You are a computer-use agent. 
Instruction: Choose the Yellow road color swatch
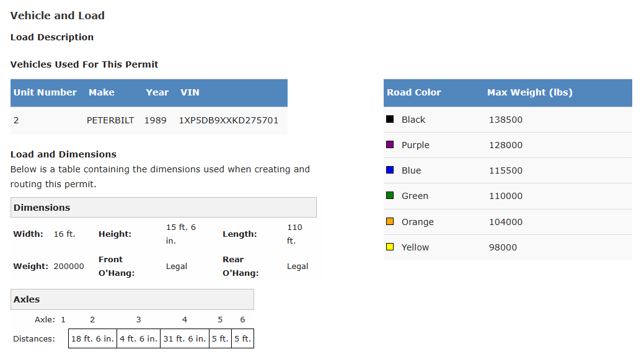390,247
